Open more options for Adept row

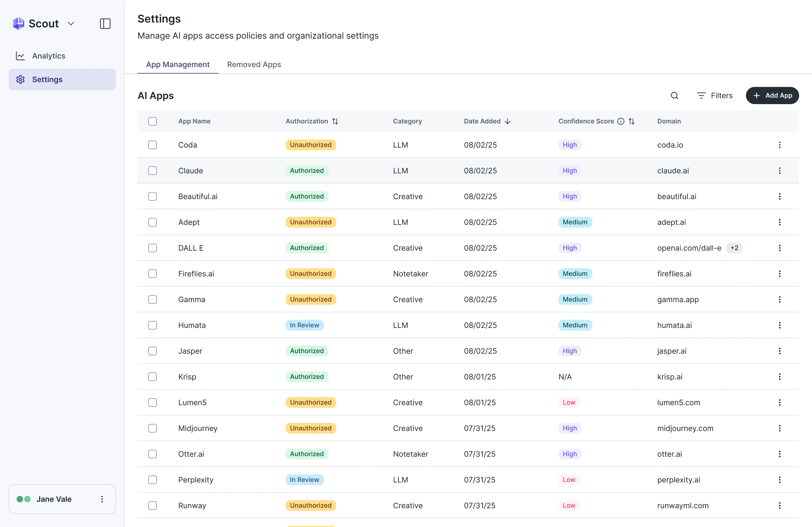(779, 222)
